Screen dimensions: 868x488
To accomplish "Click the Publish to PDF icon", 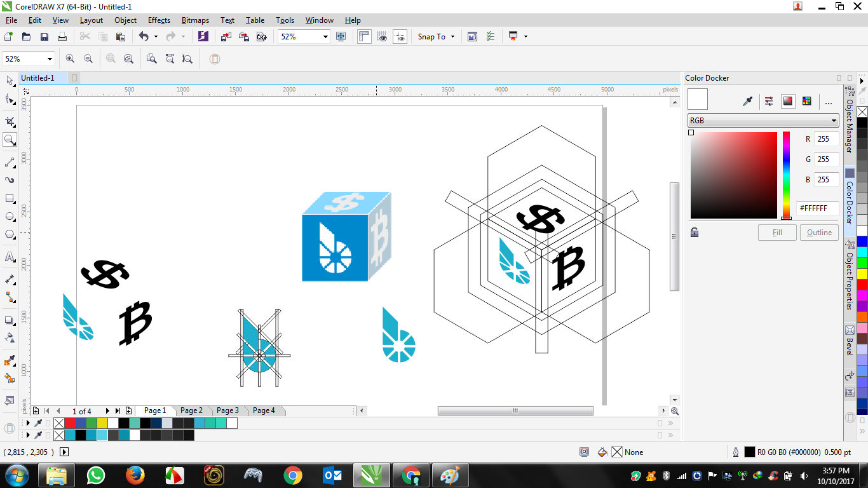I will (x=261, y=36).
